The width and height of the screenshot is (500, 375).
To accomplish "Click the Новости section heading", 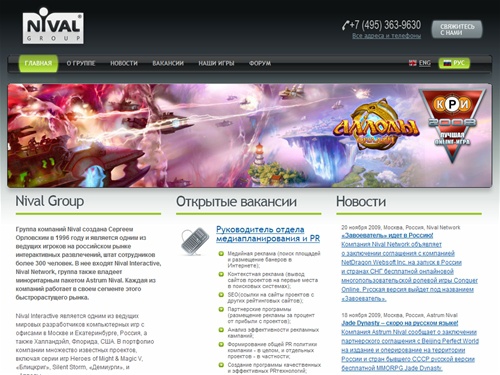I will tap(361, 202).
